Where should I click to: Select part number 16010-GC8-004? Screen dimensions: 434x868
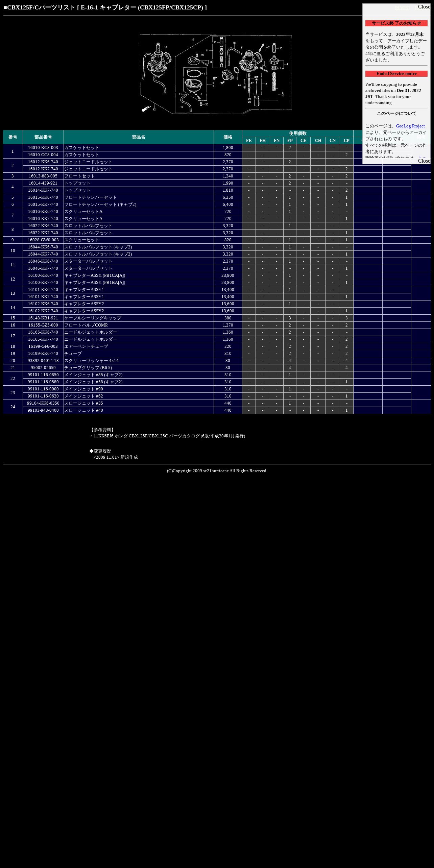(x=43, y=155)
